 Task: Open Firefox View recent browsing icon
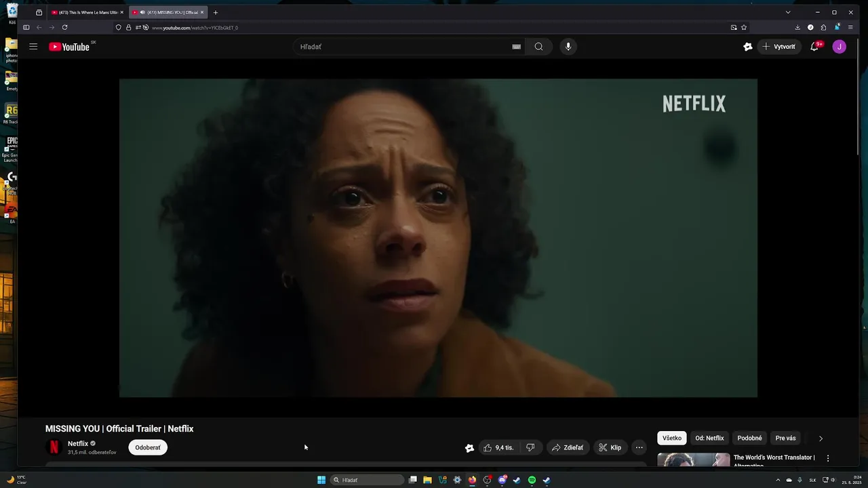click(39, 12)
